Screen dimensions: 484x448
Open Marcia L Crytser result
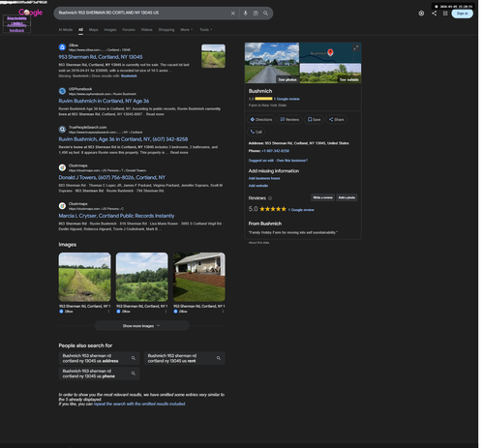(116, 216)
